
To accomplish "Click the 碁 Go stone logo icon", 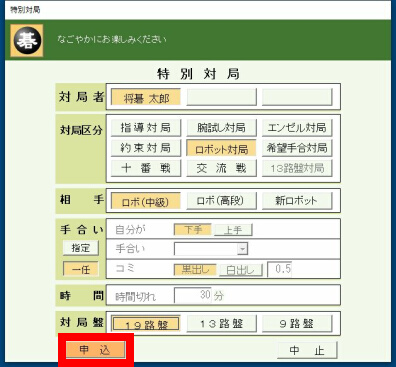I will point(27,40).
